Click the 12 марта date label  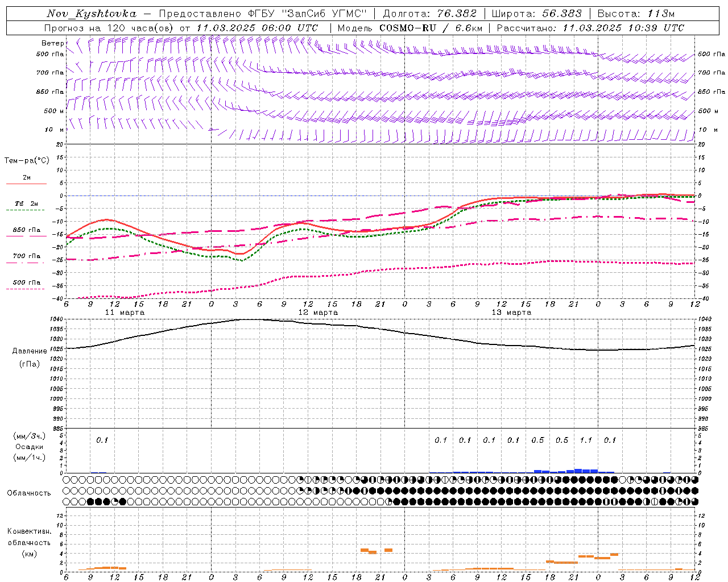click(318, 313)
